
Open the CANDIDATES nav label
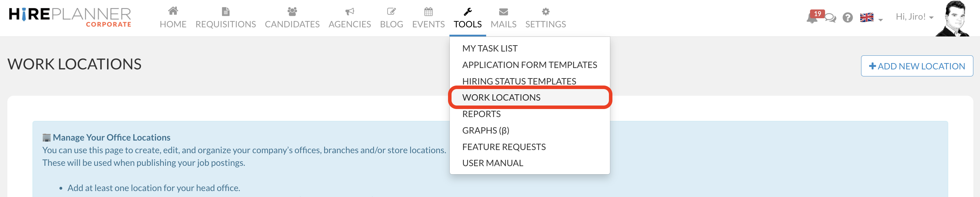[292, 24]
